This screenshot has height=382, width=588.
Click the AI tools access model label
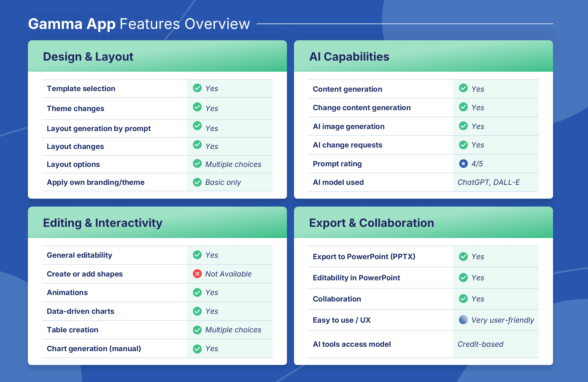point(352,344)
